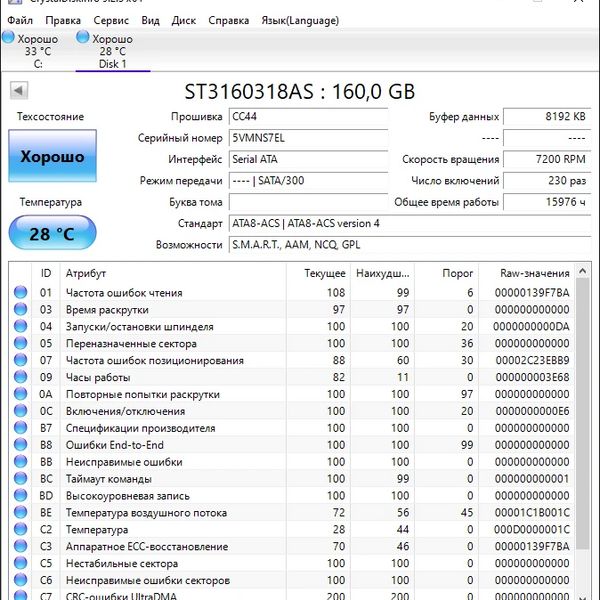Click the Порог column header
This screenshot has width=600, height=600.
pyautogui.click(x=446, y=273)
